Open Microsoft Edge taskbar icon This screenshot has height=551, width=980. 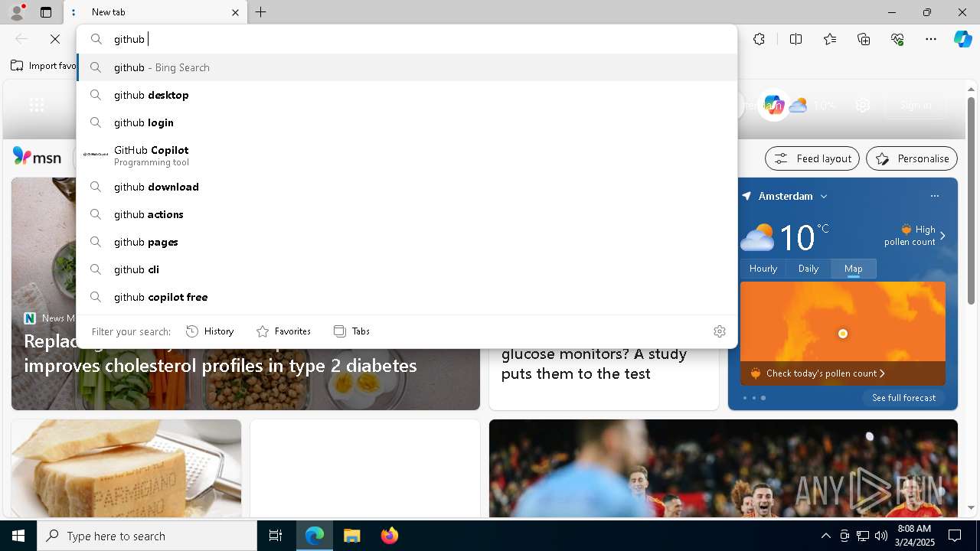tap(315, 536)
